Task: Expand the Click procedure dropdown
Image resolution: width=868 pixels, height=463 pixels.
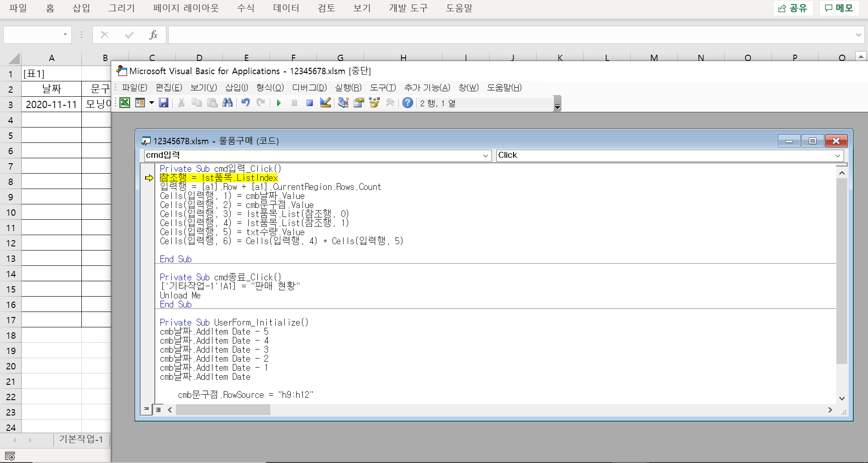Action: pyautogui.click(x=838, y=156)
